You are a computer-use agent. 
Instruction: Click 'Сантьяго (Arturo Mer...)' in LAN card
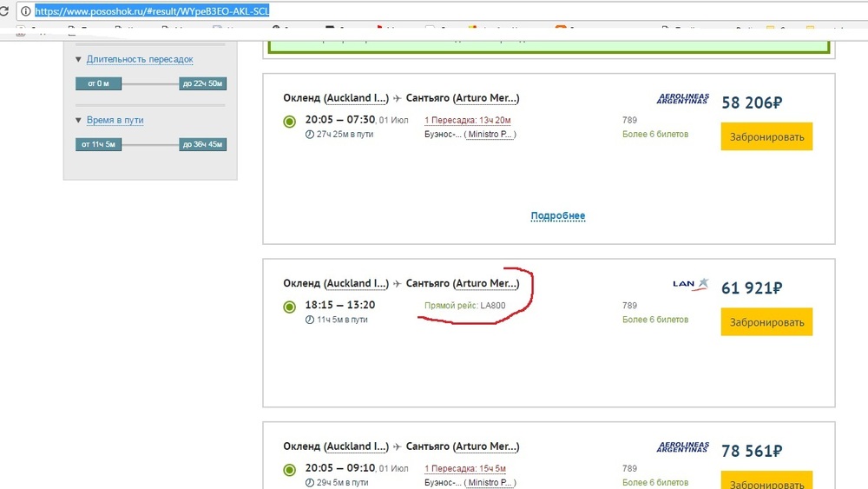coord(463,283)
